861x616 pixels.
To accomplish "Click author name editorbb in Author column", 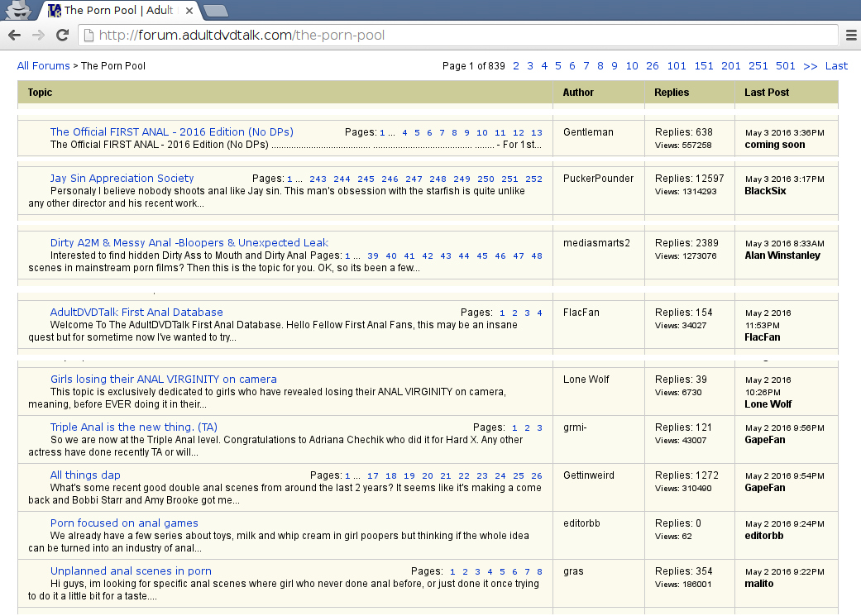I will (581, 523).
